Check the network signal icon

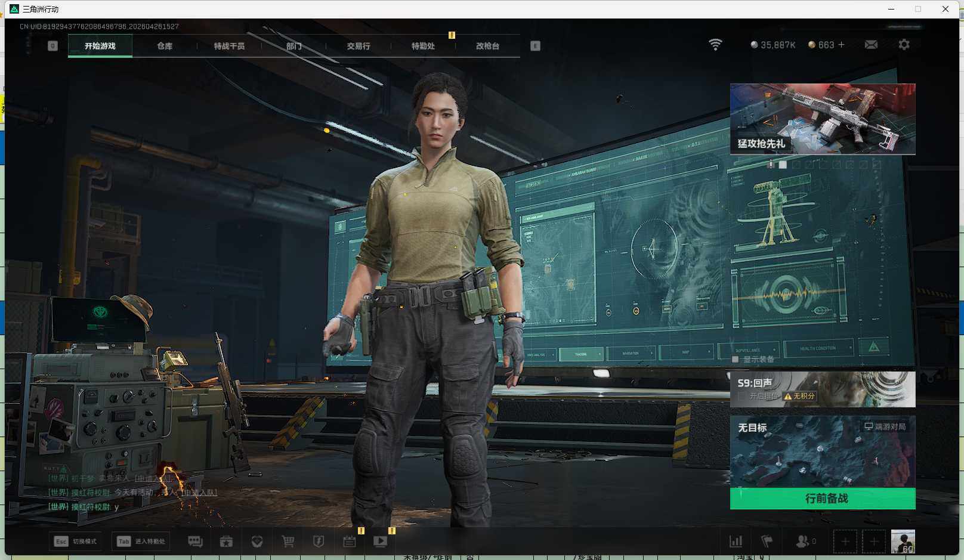[x=715, y=45]
